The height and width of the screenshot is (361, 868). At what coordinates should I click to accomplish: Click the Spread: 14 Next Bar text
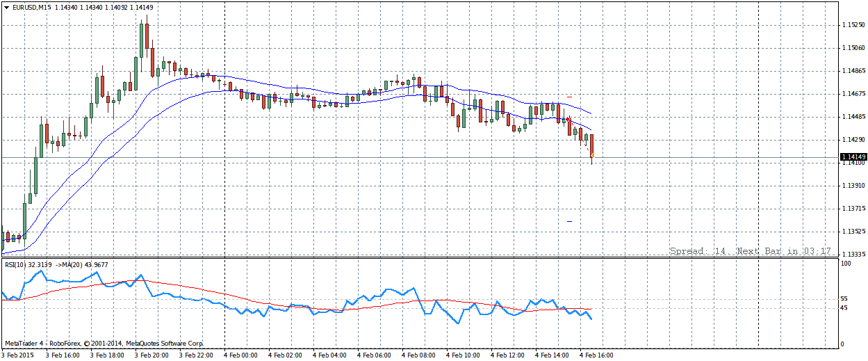click(x=751, y=251)
